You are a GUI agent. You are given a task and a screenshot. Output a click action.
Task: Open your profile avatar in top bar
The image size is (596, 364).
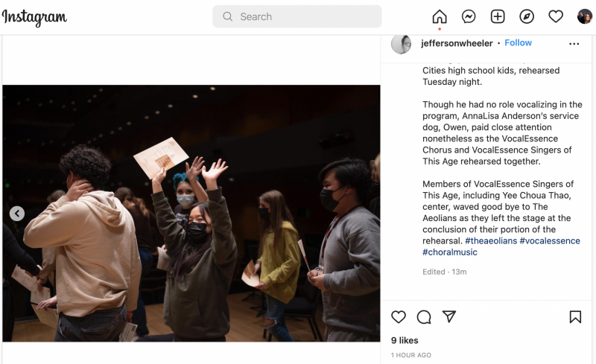[x=584, y=16]
